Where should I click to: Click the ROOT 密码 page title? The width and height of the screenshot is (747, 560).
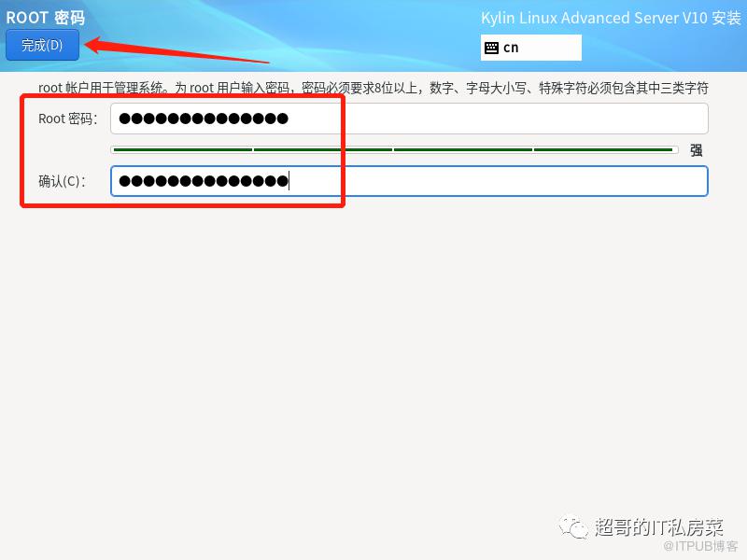pyautogui.click(x=45, y=18)
